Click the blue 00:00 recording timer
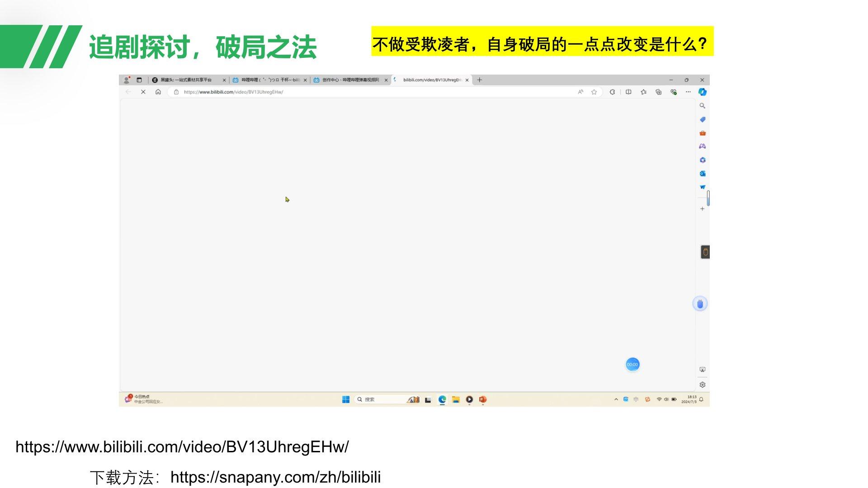Viewport: 868px width, 488px height. tap(632, 365)
